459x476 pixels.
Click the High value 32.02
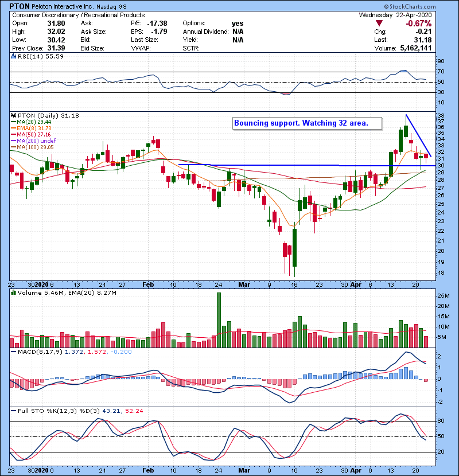pyautogui.click(x=56, y=32)
